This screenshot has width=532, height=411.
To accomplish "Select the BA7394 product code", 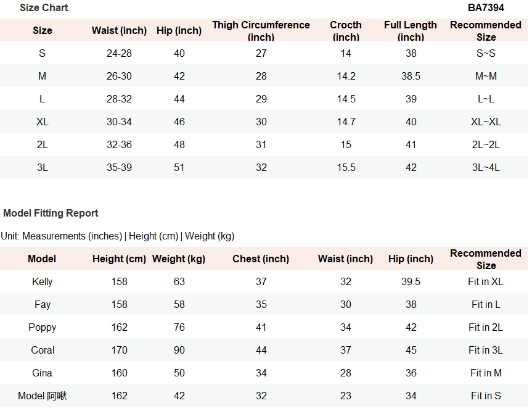I will (x=486, y=7).
